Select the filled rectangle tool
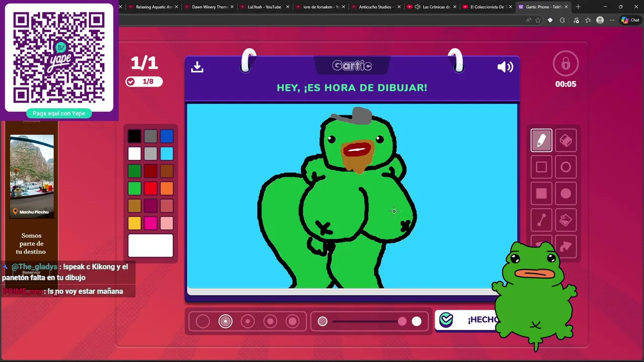 coord(541,194)
